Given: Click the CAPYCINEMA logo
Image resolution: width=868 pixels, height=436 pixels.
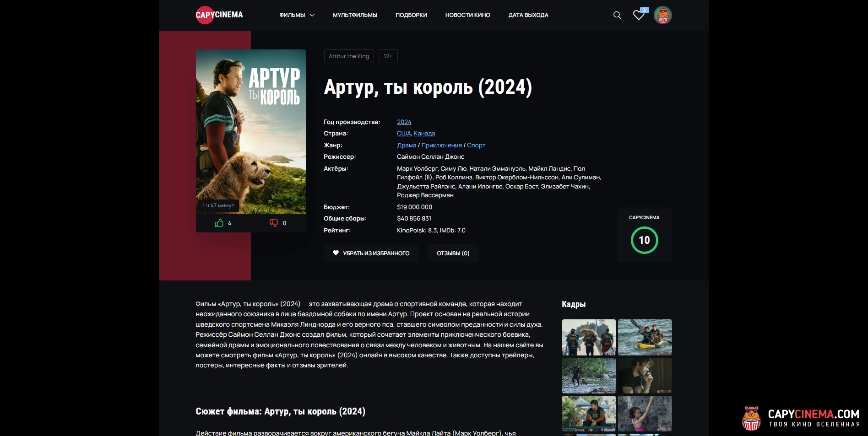Looking at the screenshot, I should [x=219, y=15].
